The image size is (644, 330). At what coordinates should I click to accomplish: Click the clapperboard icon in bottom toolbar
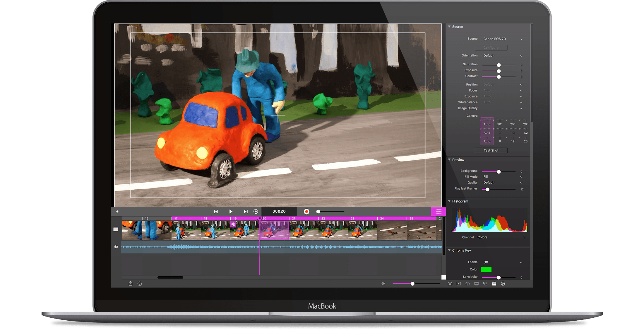coord(494,284)
